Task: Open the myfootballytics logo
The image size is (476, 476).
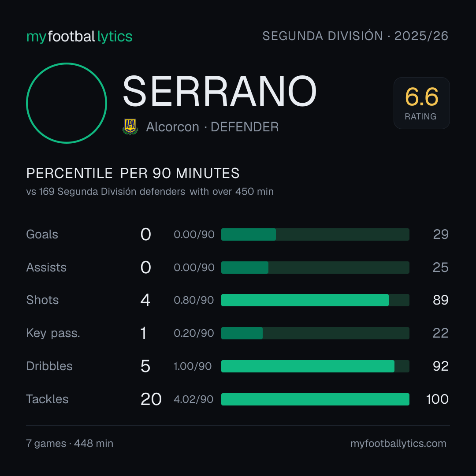Action: click(79, 37)
